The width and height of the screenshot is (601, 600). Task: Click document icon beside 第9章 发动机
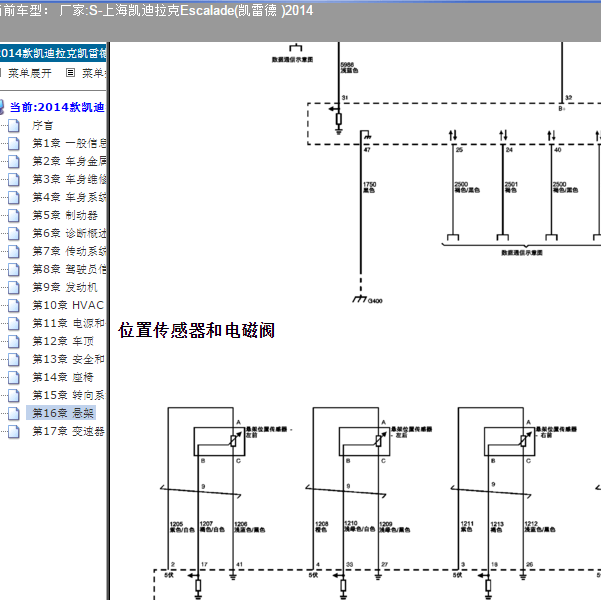coord(14,288)
